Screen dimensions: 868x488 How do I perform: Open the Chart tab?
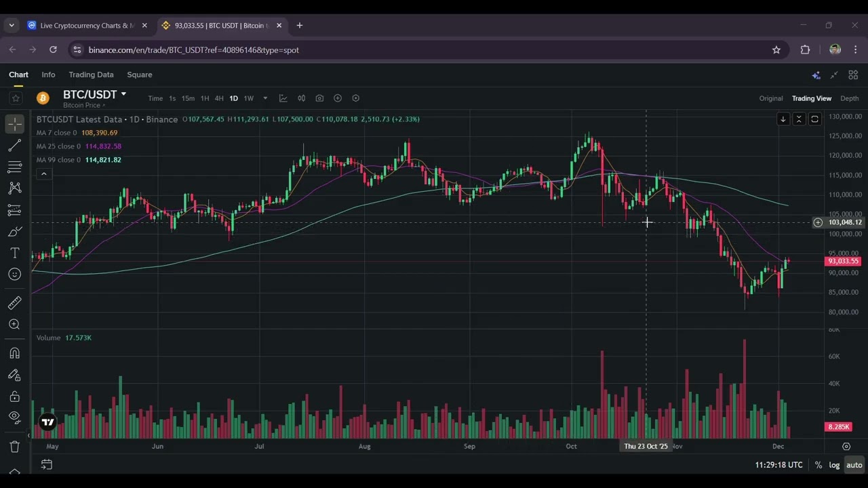pos(18,75)
